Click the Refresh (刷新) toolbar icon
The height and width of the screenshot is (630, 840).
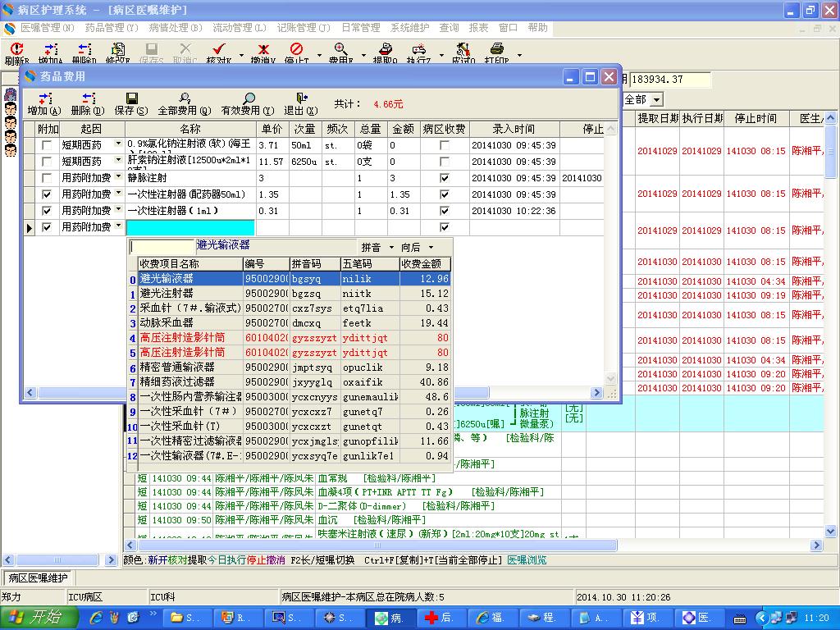tap(16, 52)
